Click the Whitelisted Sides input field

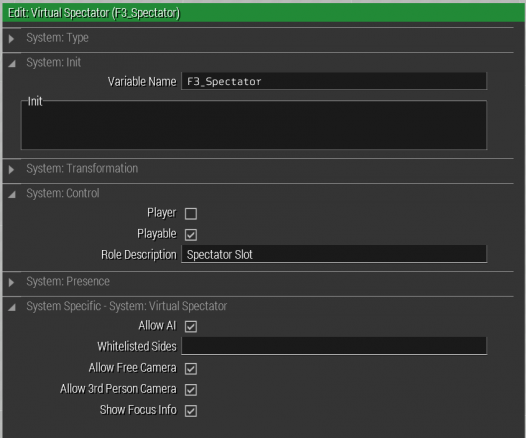pyautogui.click(x=334, y=346)
